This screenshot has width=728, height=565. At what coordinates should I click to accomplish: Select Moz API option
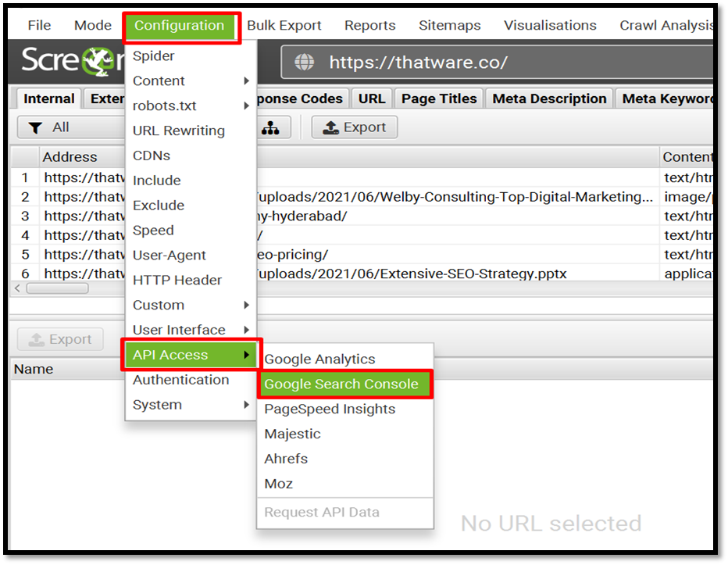(x=345, y=485)
